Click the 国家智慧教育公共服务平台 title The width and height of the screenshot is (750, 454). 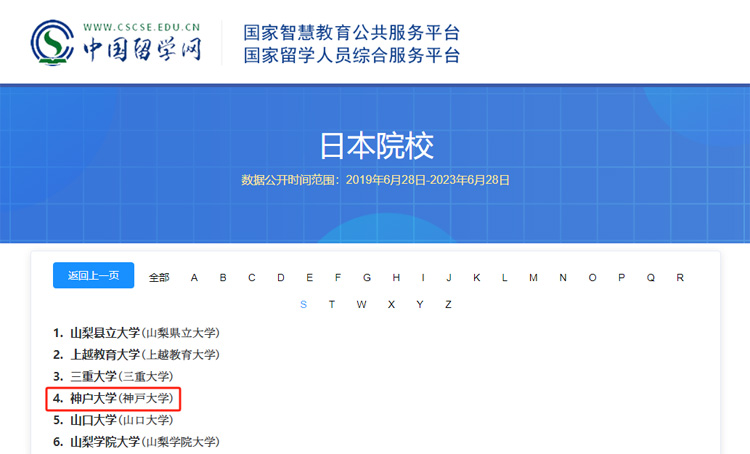pyautogui.click(x=352, y=33)
